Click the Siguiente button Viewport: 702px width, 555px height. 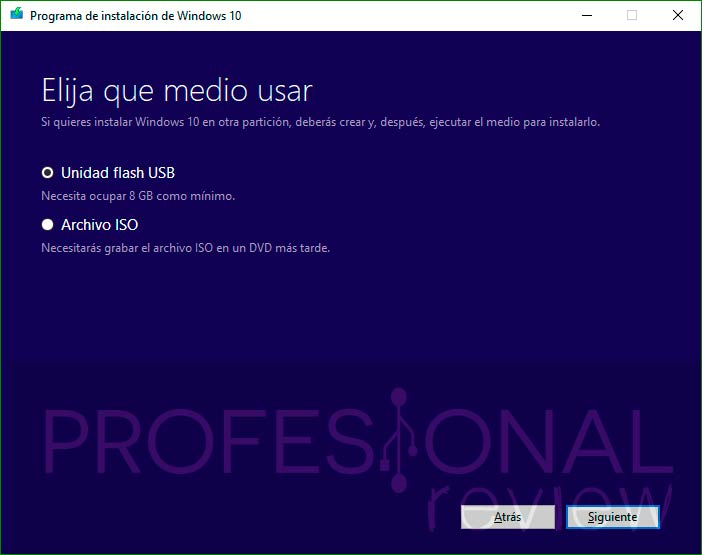tap(612, 517)
